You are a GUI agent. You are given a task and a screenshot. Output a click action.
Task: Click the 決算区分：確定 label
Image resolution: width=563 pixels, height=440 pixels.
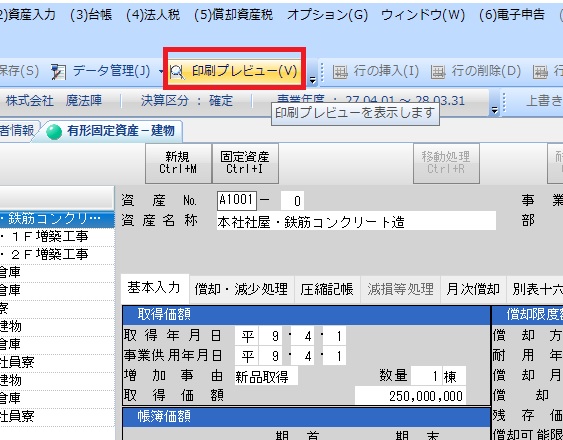(x=187, y=101)
